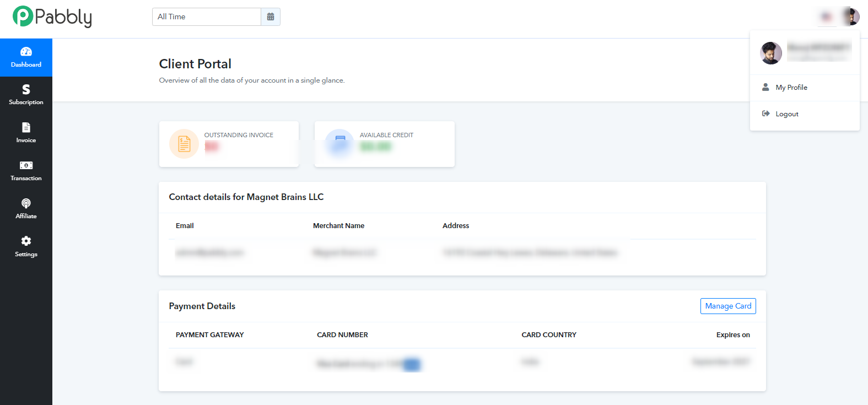
Task: Open the Affiliate section
Action: [x=26, y=209]
